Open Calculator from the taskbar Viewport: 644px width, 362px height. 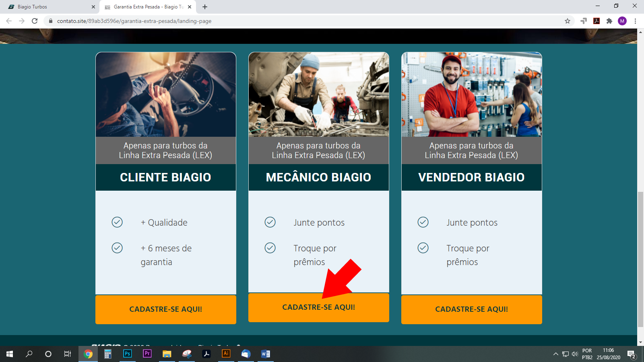pos(107,354)
